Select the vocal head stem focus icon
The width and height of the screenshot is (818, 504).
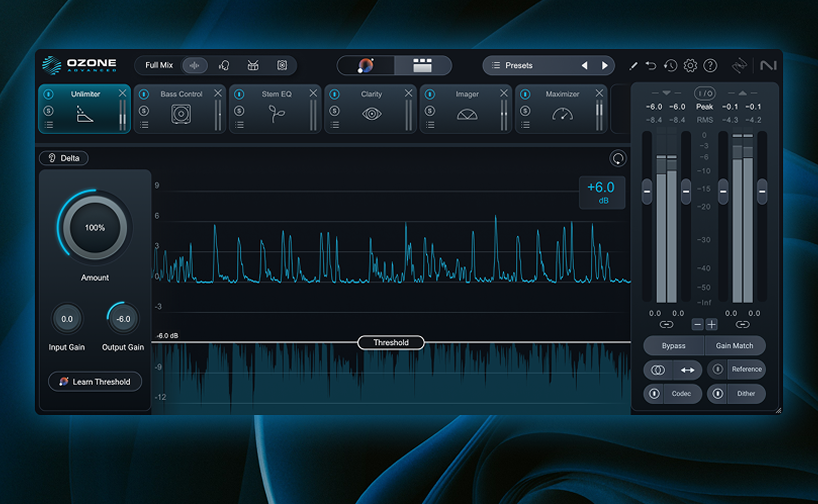pyautogui.click(x=224, y=65)
